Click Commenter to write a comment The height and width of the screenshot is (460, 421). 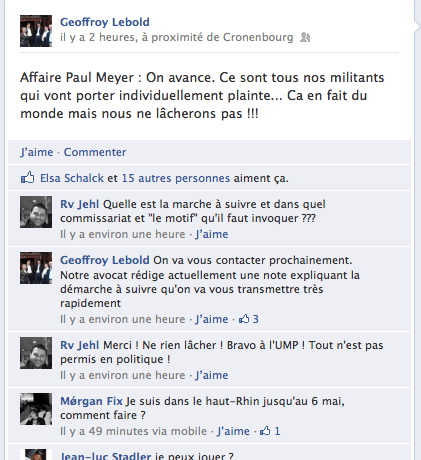point(95,152)
